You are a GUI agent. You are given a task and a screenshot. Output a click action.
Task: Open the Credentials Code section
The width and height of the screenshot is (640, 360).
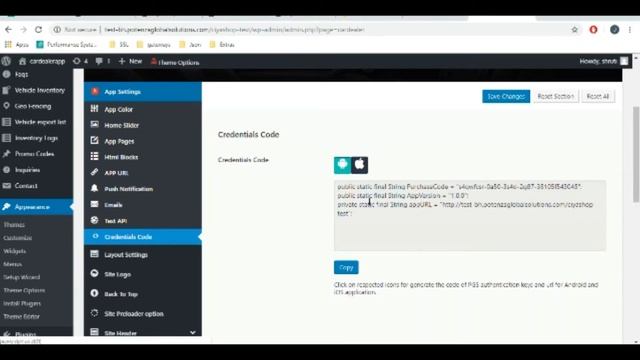tap(143, 237)
